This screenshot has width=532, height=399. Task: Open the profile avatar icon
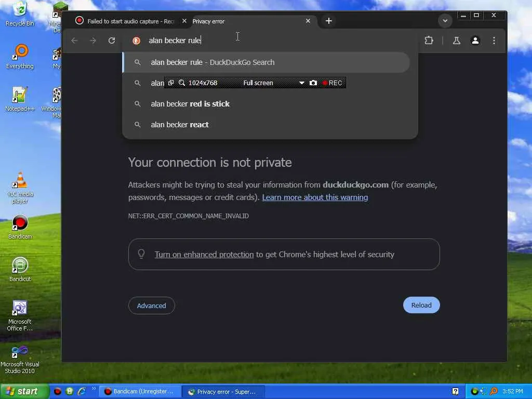(x=475, y=41)
